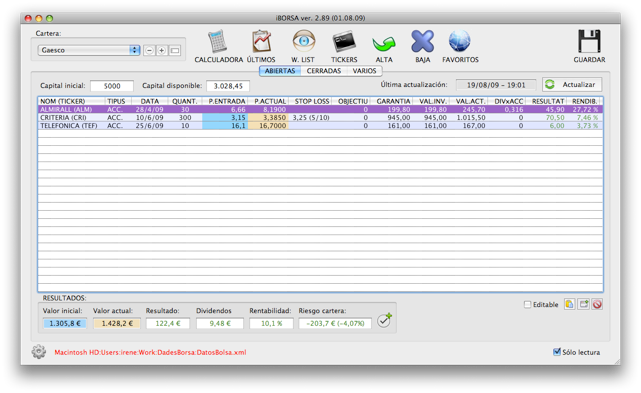
Task: Click the plus button next to Cartera
Action: point(162,50)
